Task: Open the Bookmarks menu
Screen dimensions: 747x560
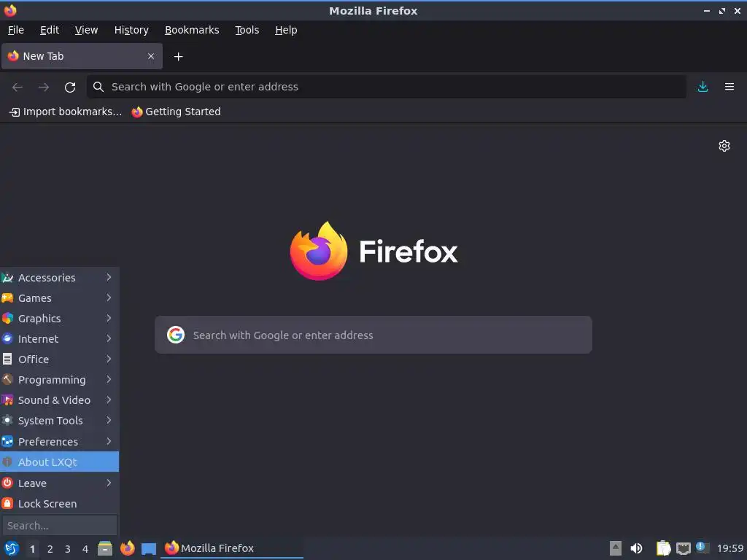Action: point(192,30)
